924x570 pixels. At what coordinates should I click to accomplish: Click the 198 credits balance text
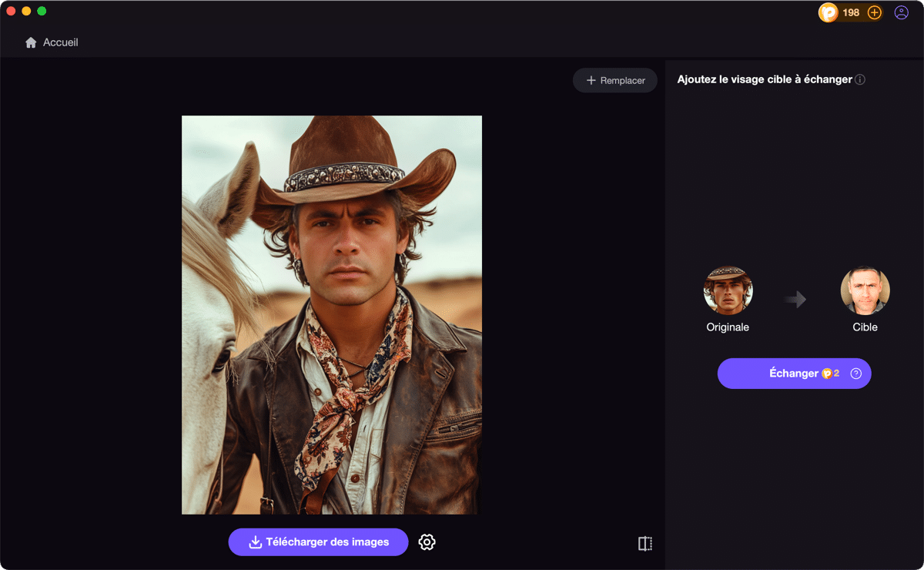pyautogui.click(x=851, y=12)
